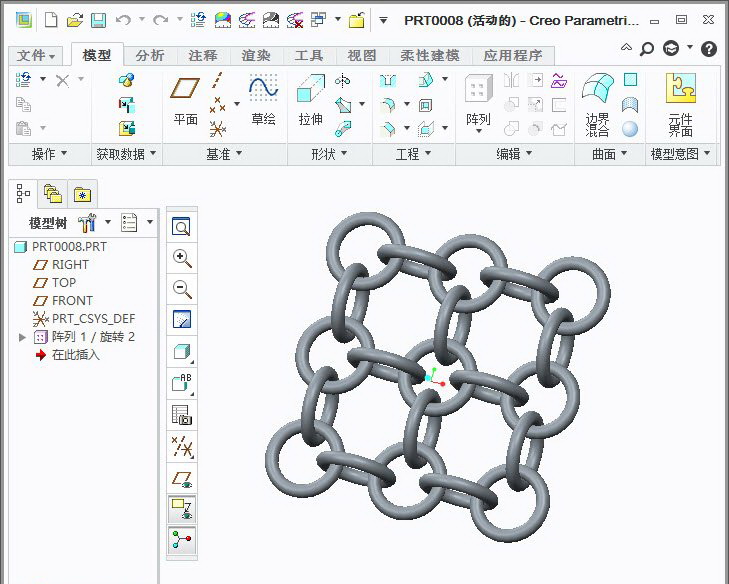Click the Refit zoom icon in view toolbar
The image size is (729, 584).
[182, 227]
